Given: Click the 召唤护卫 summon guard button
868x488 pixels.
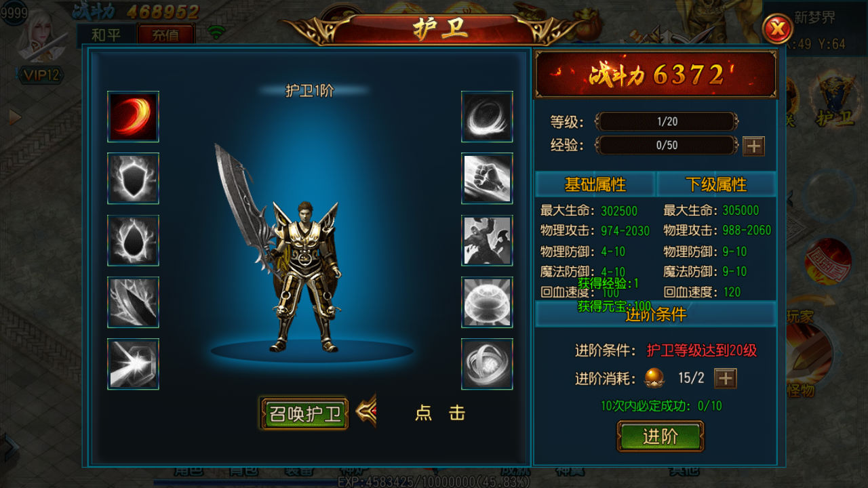Looking at the screenshot, I should click(304, 413).
